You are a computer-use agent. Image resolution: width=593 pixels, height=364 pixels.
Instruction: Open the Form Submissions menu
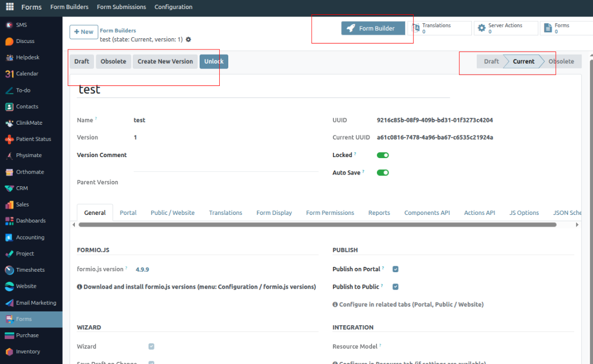tap(121, 7)
